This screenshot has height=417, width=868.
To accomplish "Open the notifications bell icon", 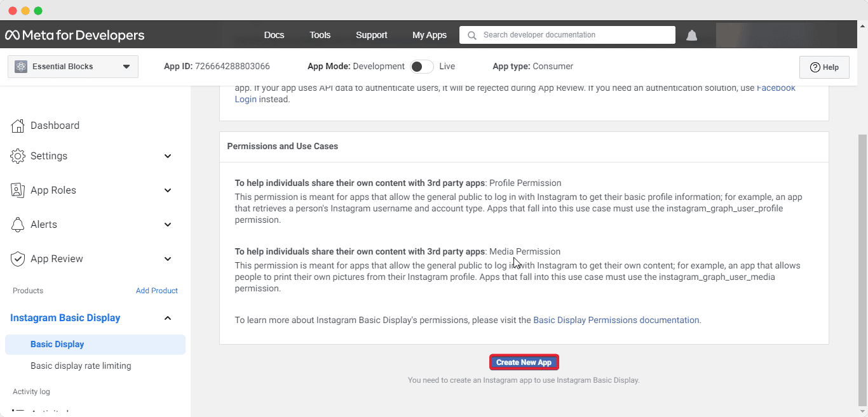I will click(692, 36).
